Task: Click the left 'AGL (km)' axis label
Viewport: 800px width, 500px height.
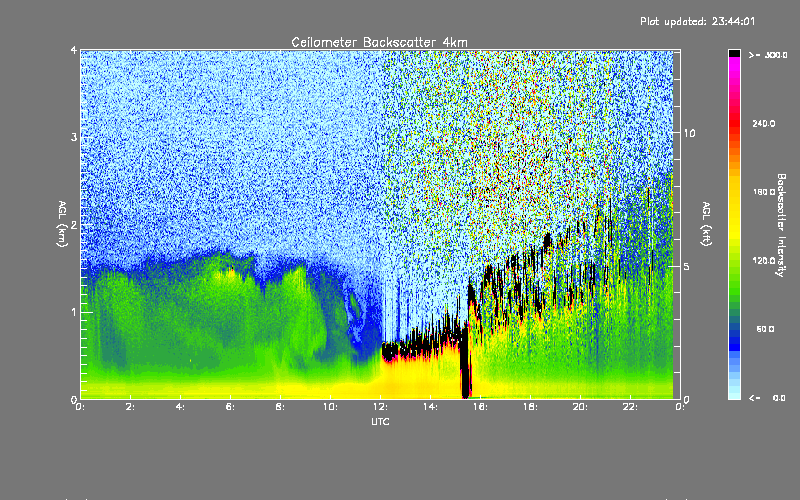Action: pyautogui.click(x=62, y=224)
